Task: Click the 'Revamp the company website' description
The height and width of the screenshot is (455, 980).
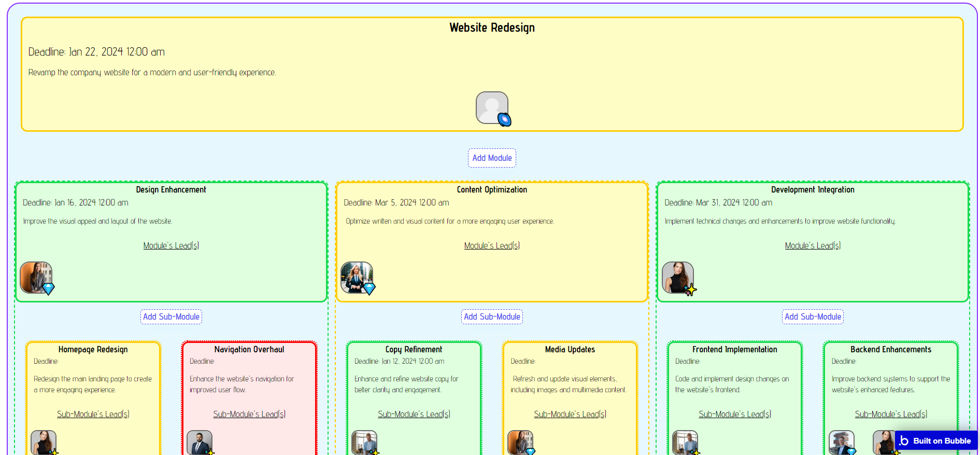Action: [152, 73]
